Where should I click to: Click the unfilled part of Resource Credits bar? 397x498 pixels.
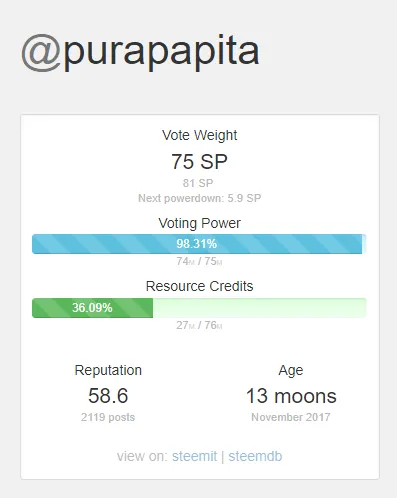pyautogui.click(x=260, y=308)
